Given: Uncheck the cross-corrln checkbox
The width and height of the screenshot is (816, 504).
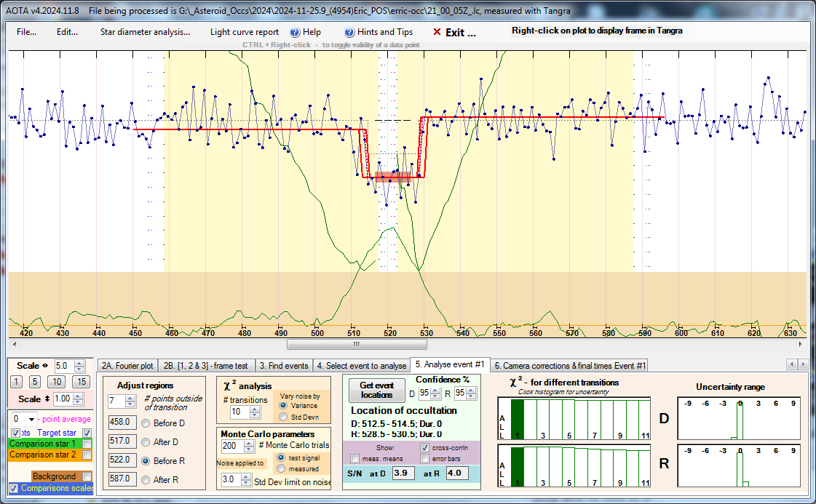Looking at the screenshot, I should coord(424,448).
